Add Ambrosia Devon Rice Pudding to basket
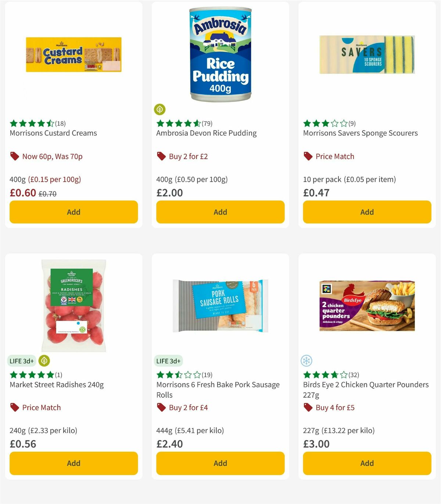The width and height of the screenshot is (441, 504). click(220, 212)
